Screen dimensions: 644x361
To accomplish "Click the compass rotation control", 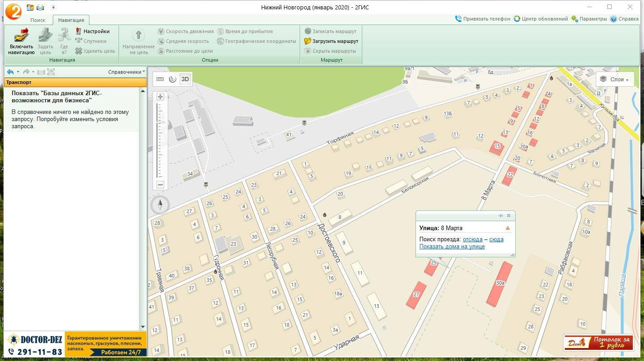I will (160, 205).
